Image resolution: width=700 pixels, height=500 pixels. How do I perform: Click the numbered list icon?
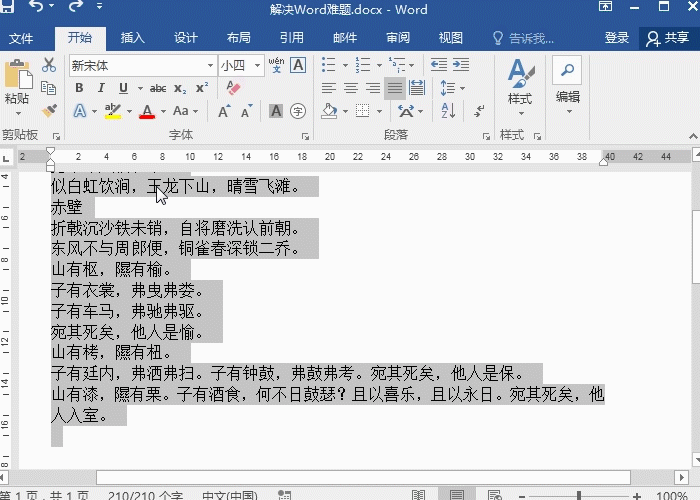[362, 65]
